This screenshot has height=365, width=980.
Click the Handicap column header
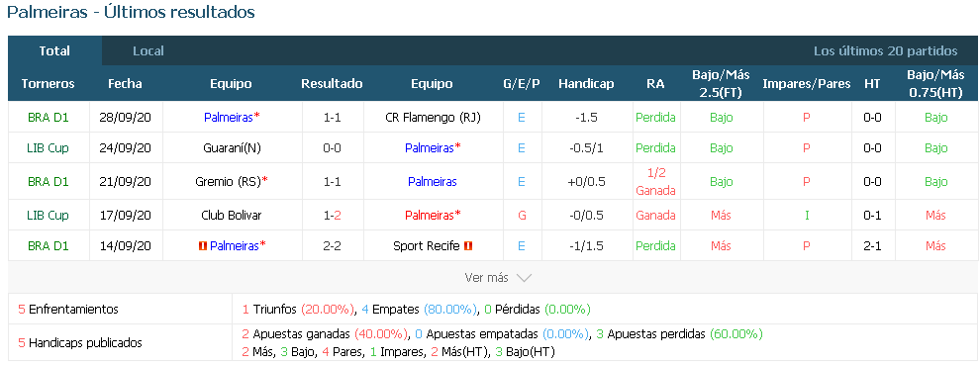pyautogui.click(x=586, y=84)
